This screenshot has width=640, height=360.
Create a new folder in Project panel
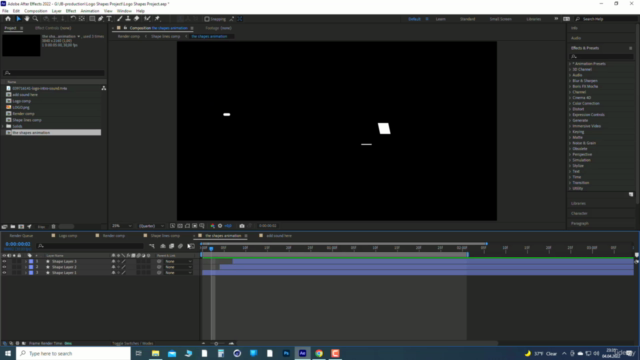(x=13, y=227)
